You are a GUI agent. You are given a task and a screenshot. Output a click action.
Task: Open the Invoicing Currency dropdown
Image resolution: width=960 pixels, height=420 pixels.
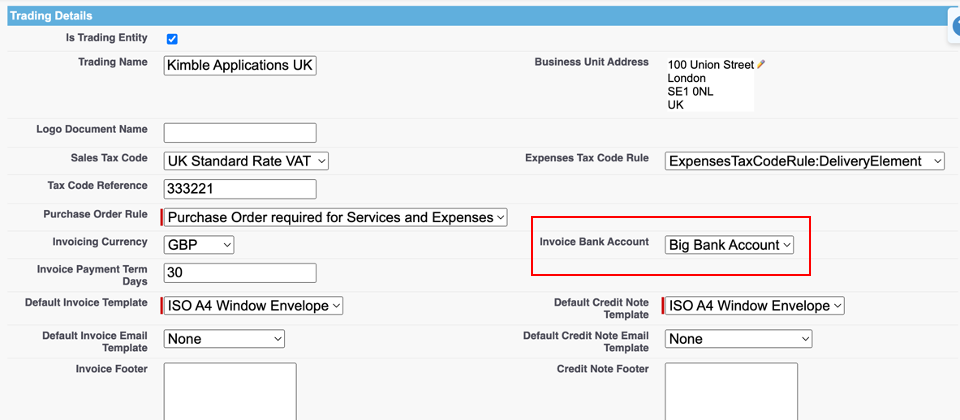(199, 245)
